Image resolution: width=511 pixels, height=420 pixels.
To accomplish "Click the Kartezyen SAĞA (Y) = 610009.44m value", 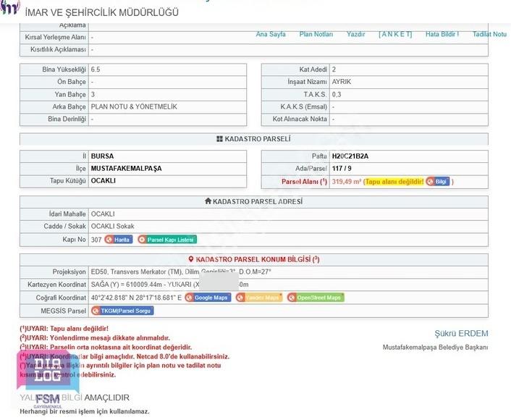I will [127, 285].
